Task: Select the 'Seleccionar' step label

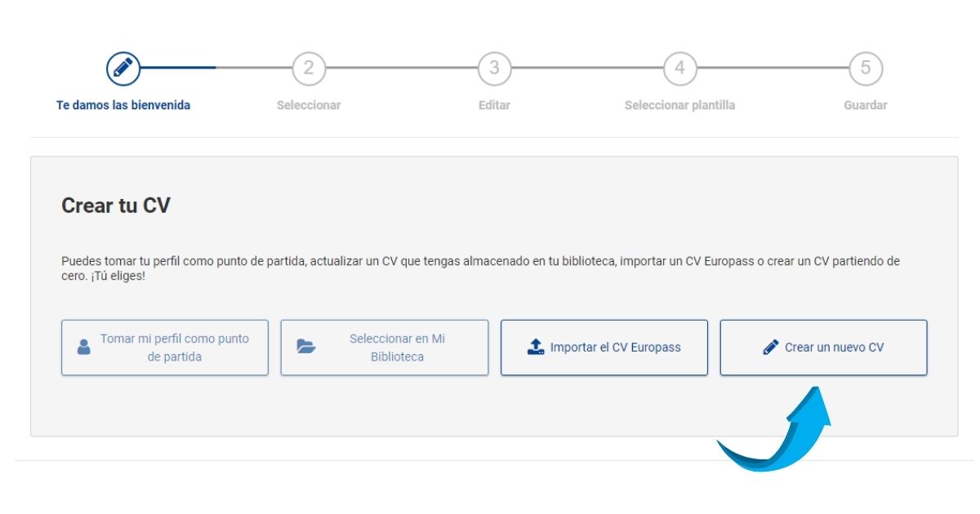Action: [309, 105]
